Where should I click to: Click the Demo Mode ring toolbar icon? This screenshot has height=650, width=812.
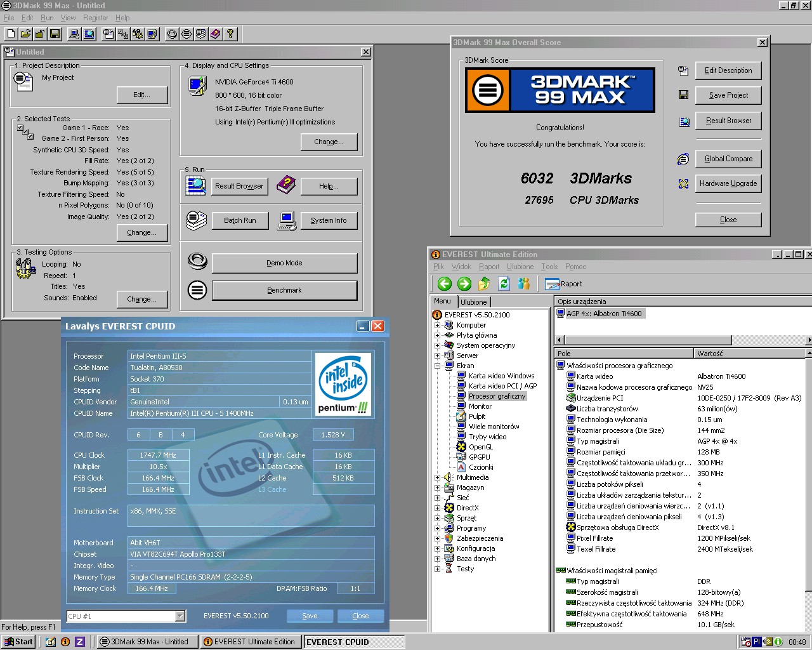pos(172,34)
